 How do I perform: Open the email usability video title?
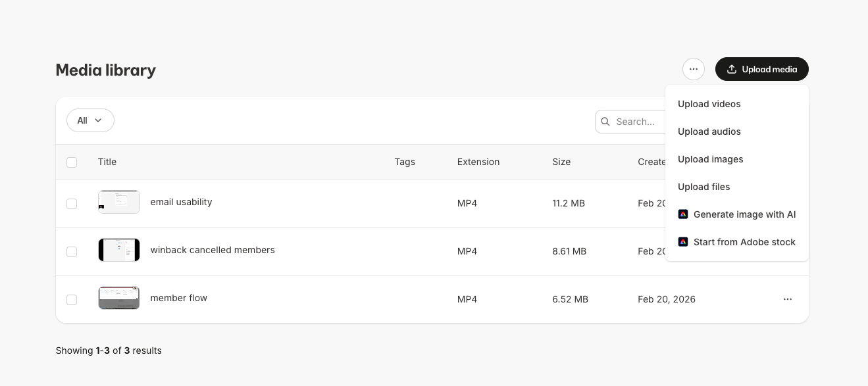tap(181, 202)
